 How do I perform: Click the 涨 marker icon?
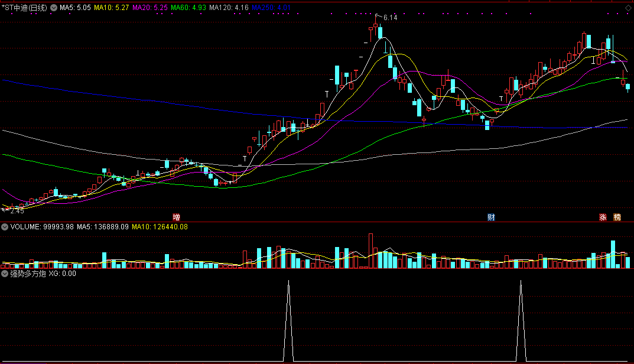coord(603,217)
